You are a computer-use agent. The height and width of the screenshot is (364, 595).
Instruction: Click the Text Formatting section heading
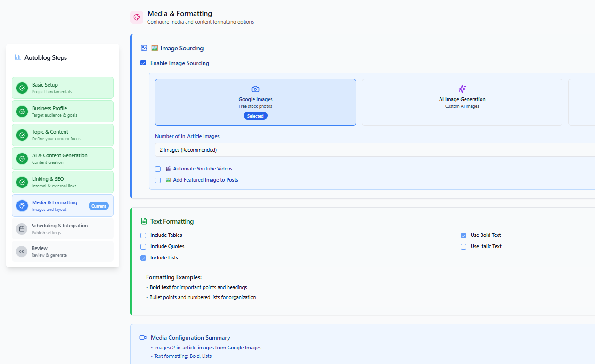tap(172, 221)
